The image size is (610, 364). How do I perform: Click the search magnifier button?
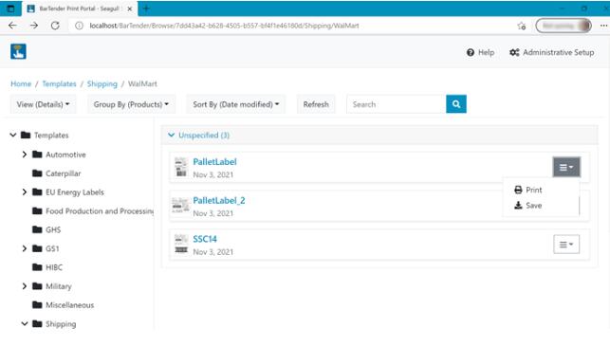pyautogui.click(x=456, y=104)
